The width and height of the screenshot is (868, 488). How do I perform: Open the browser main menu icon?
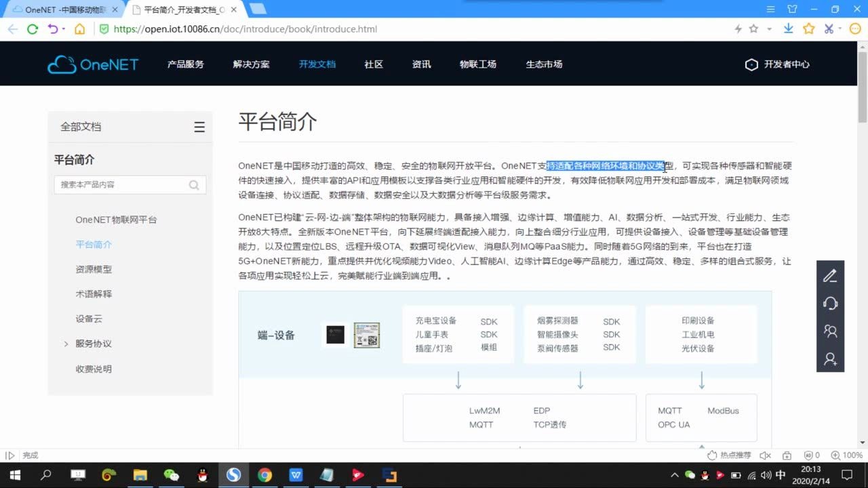(x=770, y=9)
